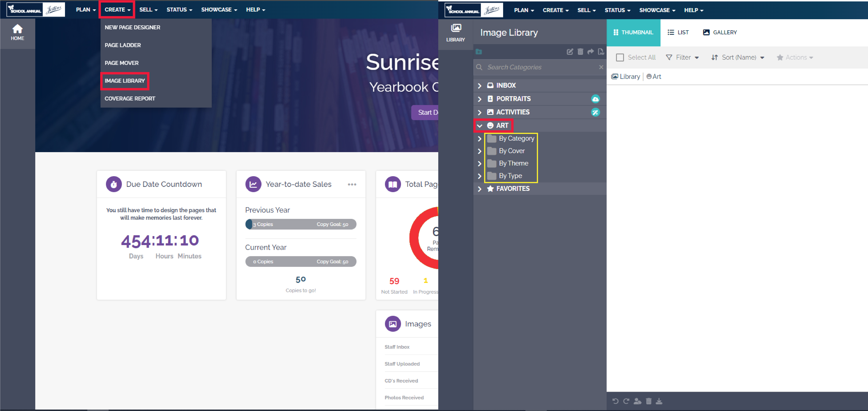Collapse the ART category
This screenshot has height=411, width=868.
tap(480, 126)
